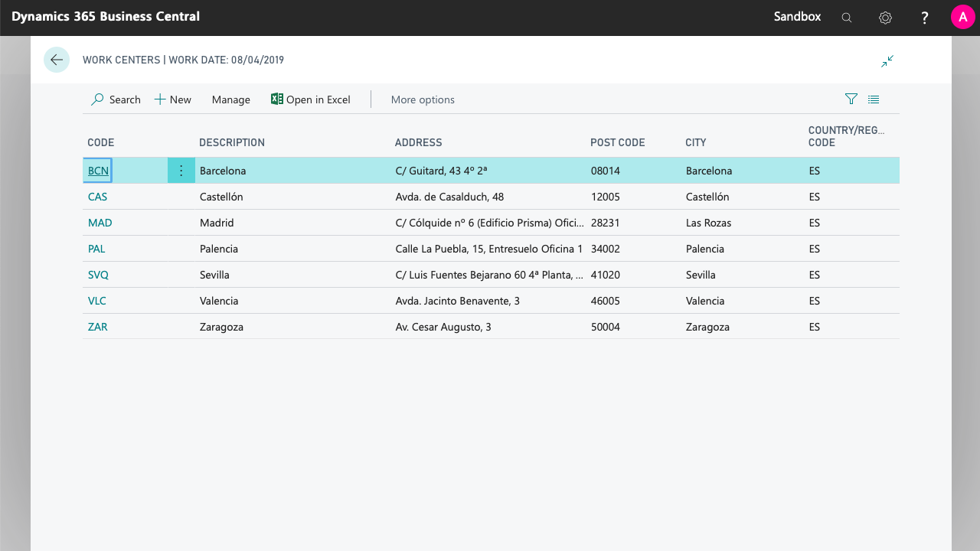The width and height of the screenshot is (980, 551).
Task: Click Open in Excel
Action: point(311,99)
